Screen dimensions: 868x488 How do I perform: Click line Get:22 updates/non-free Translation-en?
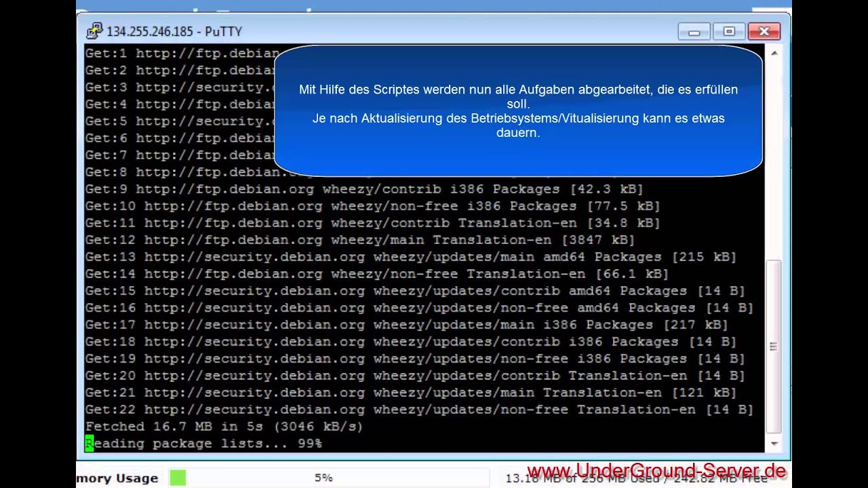[x=419, y=409]
